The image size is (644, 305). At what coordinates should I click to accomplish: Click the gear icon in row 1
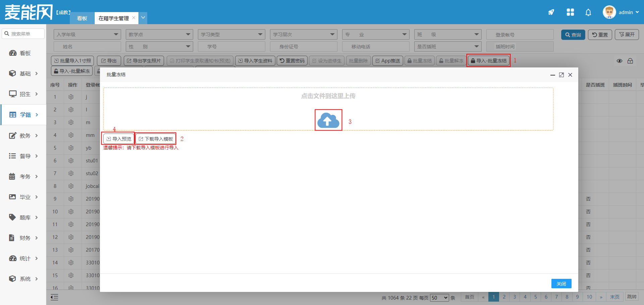coord(71,97)
